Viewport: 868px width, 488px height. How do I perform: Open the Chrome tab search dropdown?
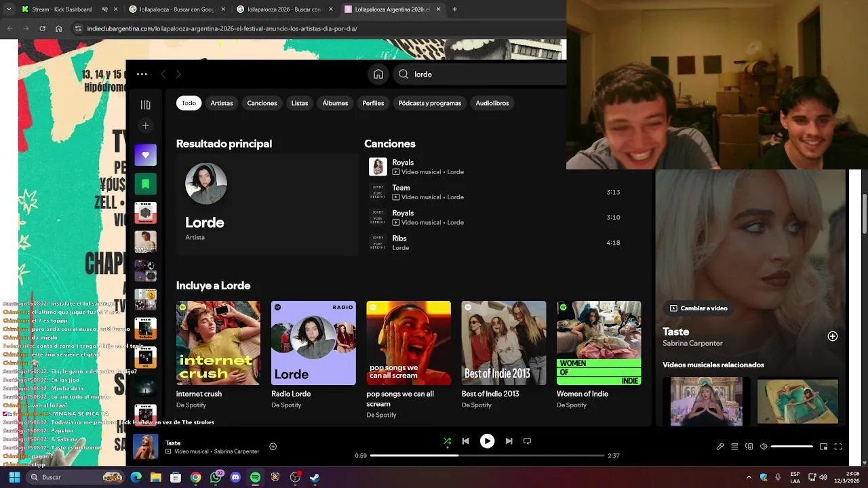[9, 9]
